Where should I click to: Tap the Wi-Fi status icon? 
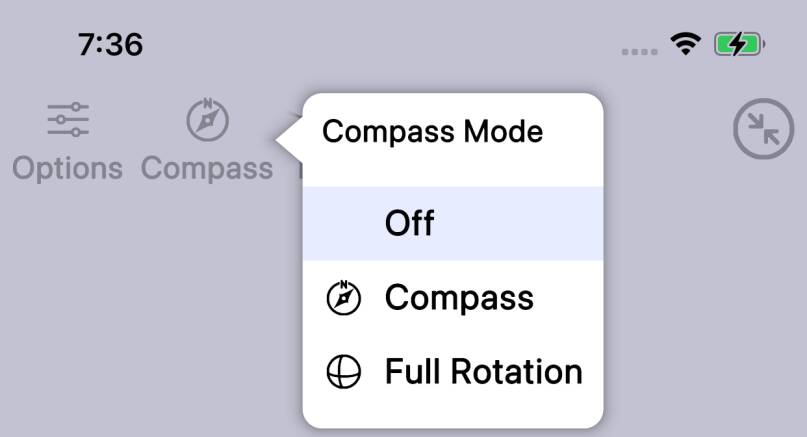(686, 44)
